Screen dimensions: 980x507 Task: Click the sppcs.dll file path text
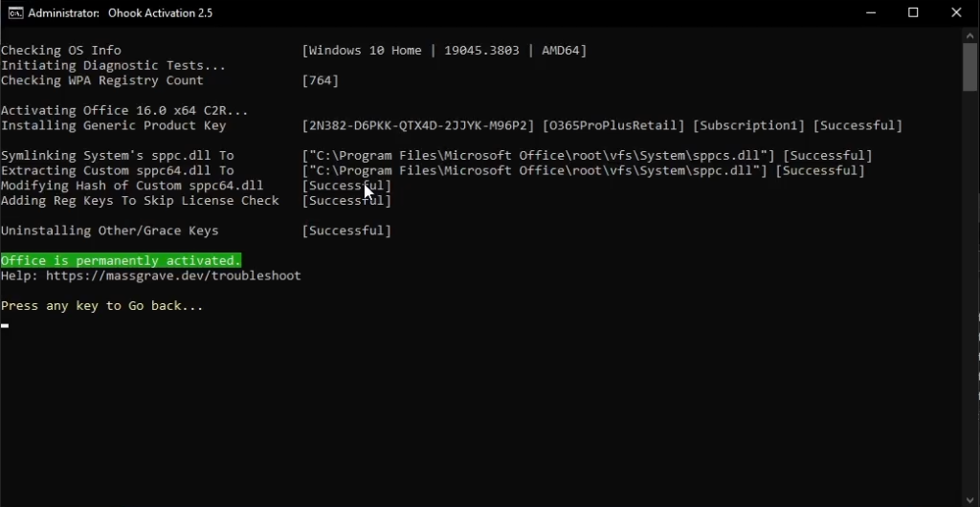click(x=539, y=155)
